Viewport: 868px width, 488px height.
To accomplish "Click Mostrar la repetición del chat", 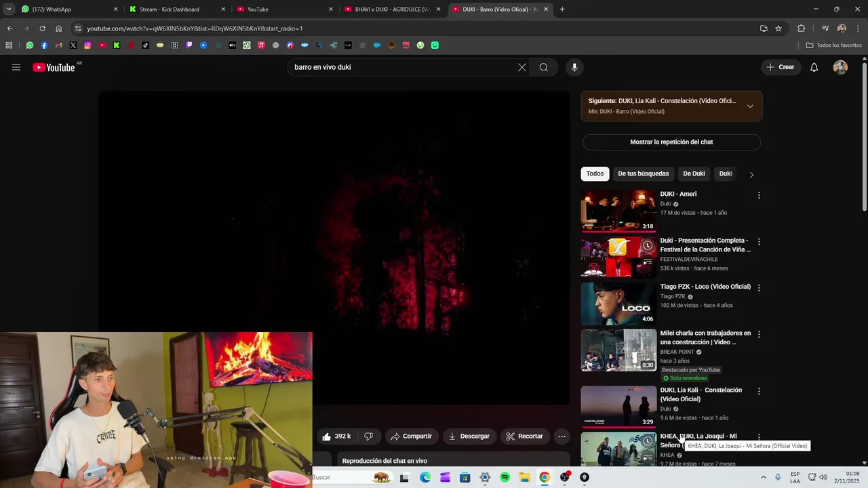I will tap(671, 142).
